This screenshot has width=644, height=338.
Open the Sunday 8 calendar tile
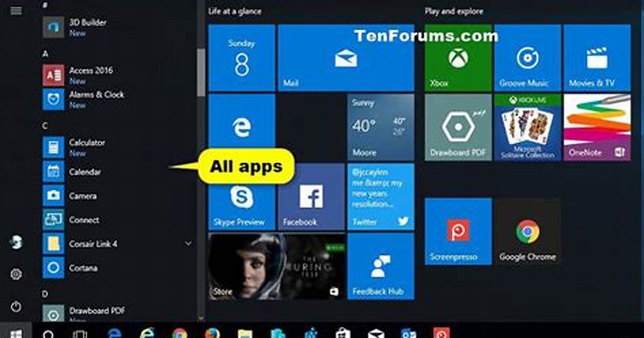(241, 58)
